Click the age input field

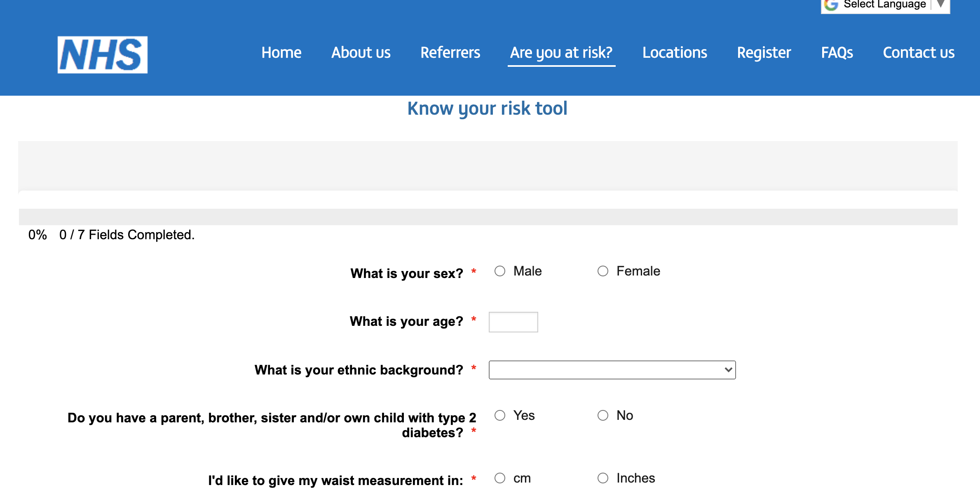[x=513, y=322]
